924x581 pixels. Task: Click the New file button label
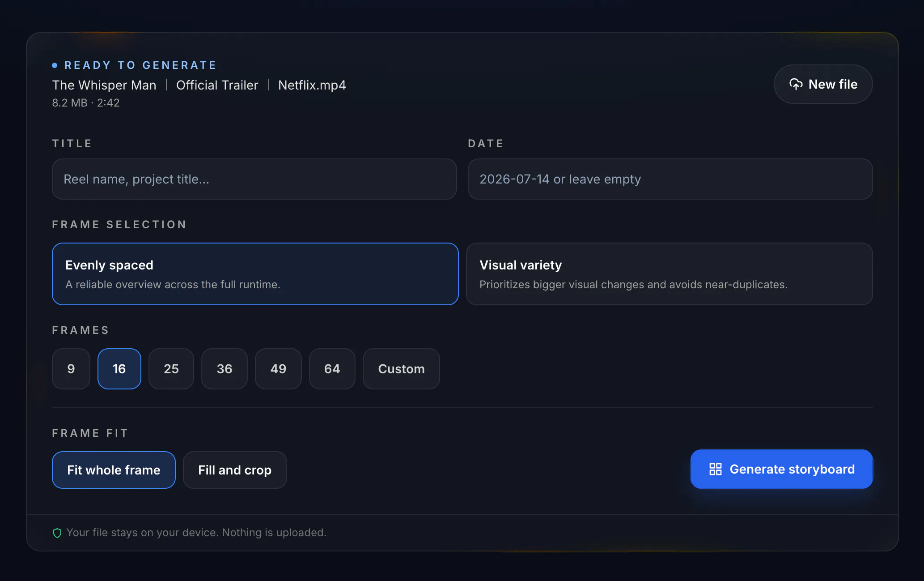coord(833,84)
